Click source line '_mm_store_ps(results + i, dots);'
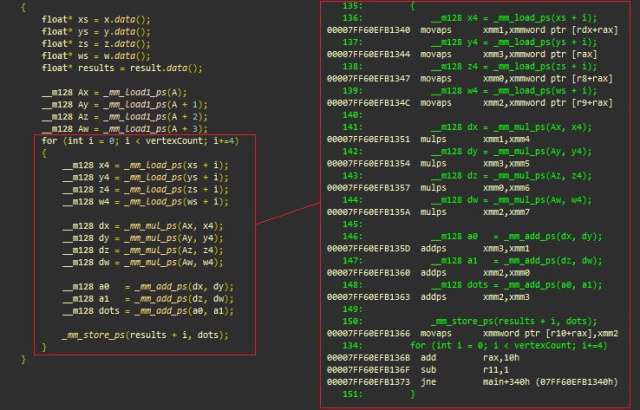The image size is (640, 410). 145,335
